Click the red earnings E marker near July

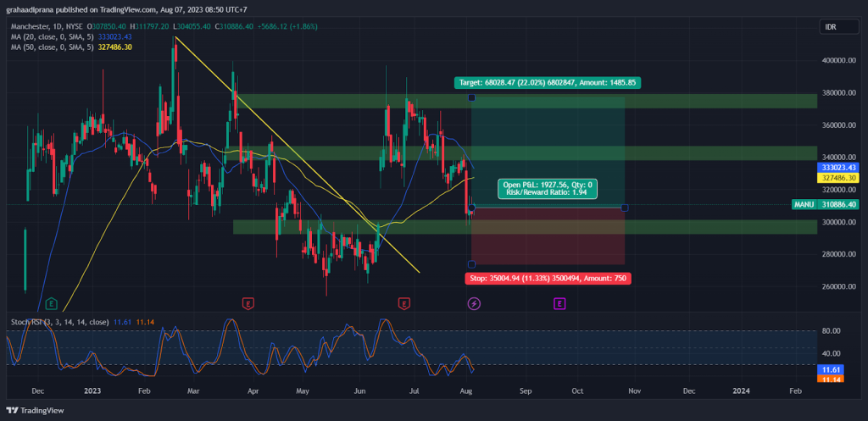click(x=404, y=303)
